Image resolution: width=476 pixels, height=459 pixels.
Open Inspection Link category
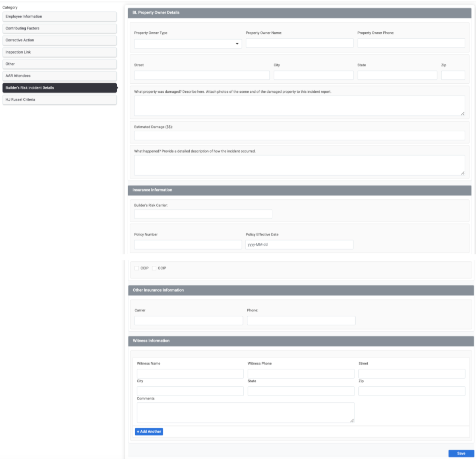coord(60,52)
